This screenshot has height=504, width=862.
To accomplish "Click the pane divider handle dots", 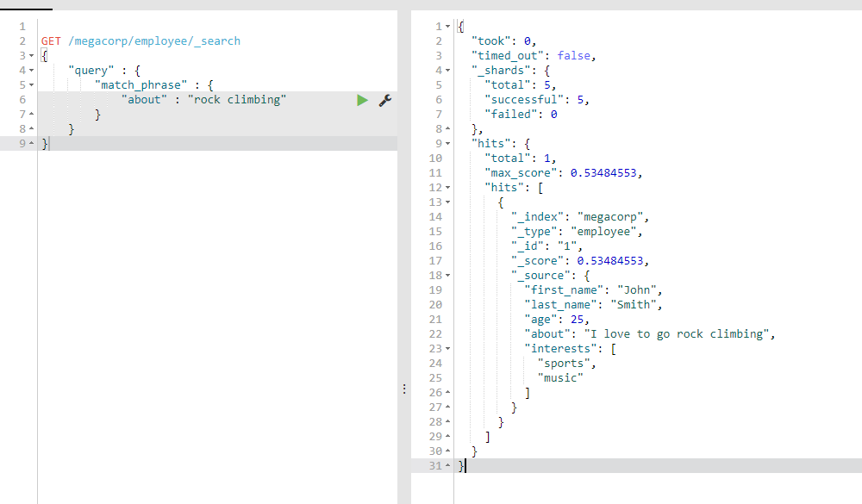I will click(x=404, y=389).
